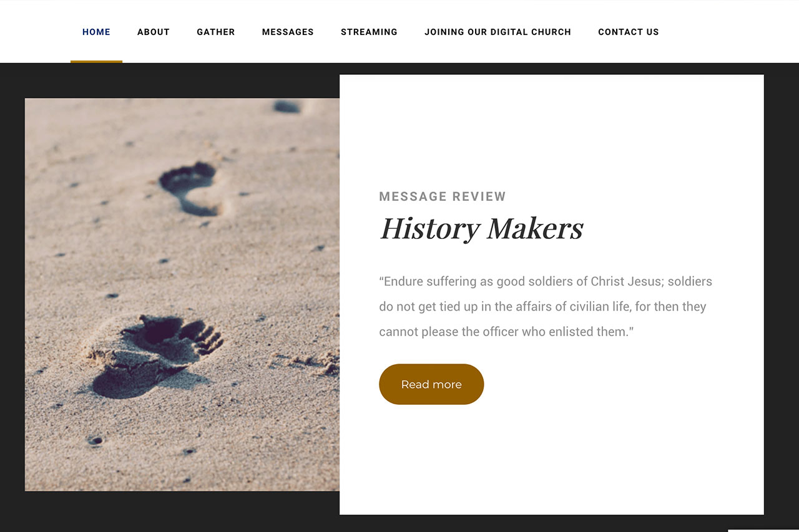Go to the Home page
This screenshot has height=532, width=799.
(x=96, y=32)
